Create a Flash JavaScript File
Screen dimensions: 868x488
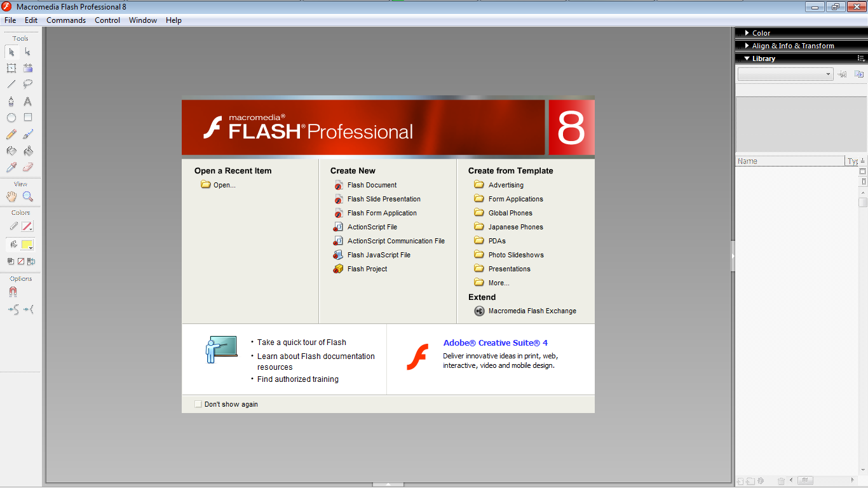(372, 255)
